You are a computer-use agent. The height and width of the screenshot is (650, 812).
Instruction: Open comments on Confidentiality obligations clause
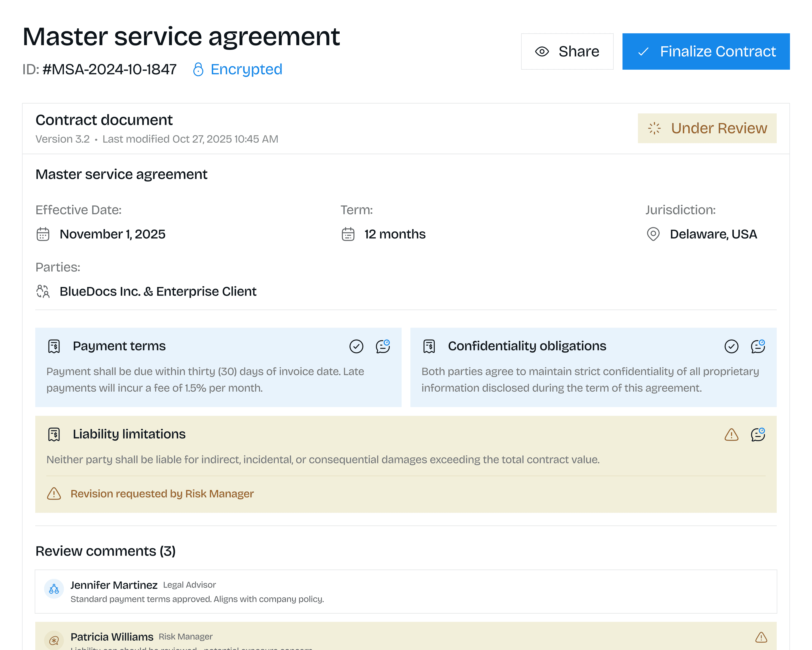(758, 346)
